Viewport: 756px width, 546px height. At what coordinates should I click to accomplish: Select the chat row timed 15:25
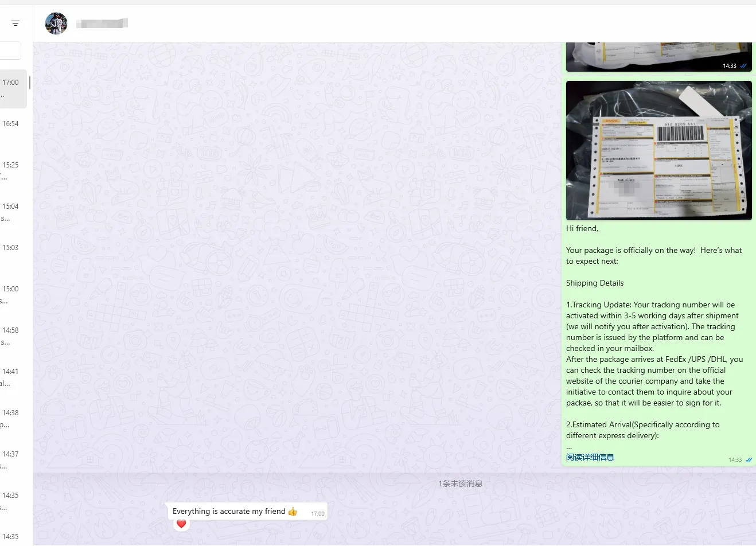pos(13,170)
